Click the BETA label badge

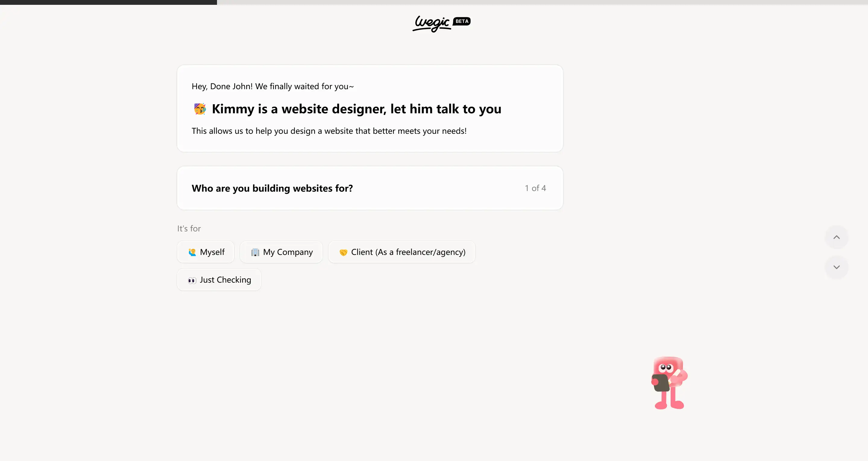[462, 21]
